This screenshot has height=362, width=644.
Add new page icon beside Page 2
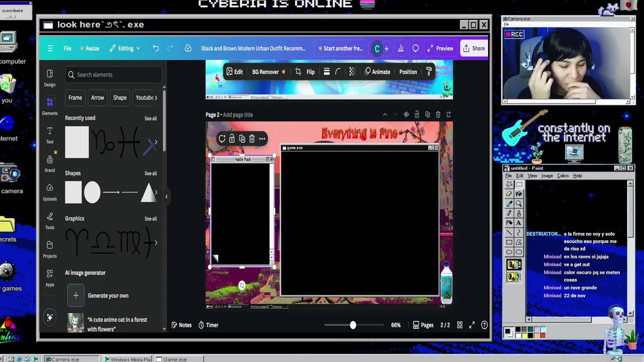(449, 115)
